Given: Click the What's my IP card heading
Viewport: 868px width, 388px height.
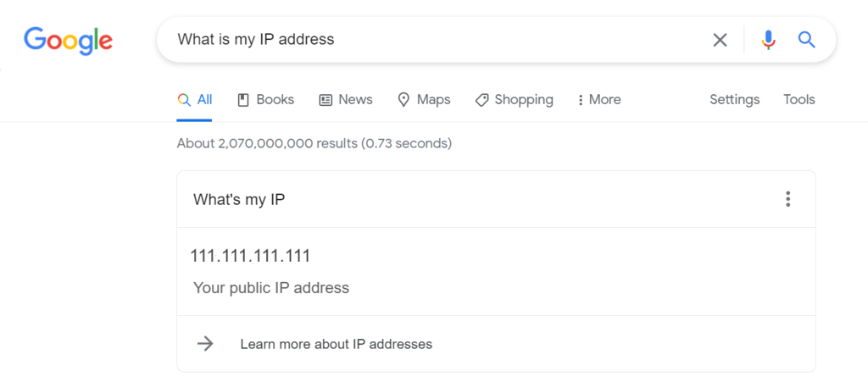Looking at the screenshot, I should click(x=239, y=200).
